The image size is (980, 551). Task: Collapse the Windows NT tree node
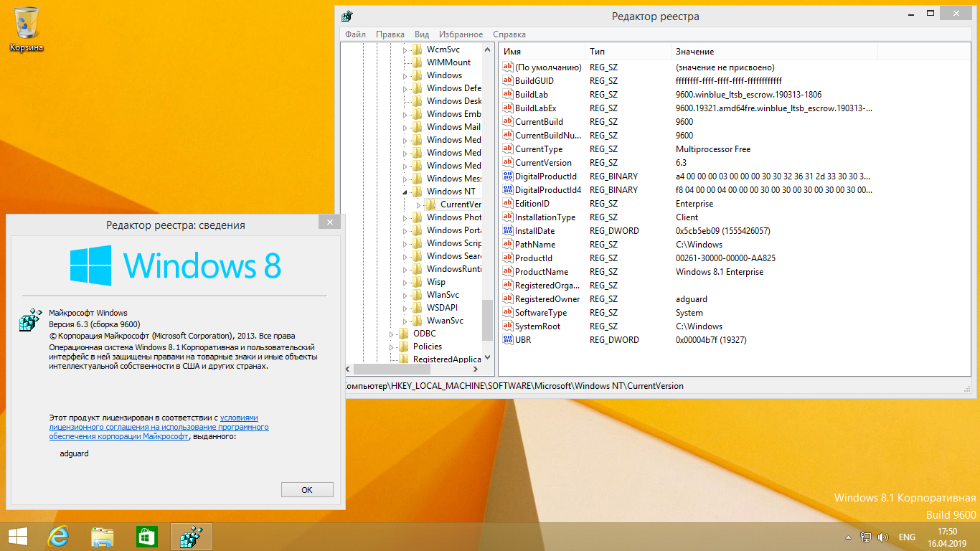405,192
